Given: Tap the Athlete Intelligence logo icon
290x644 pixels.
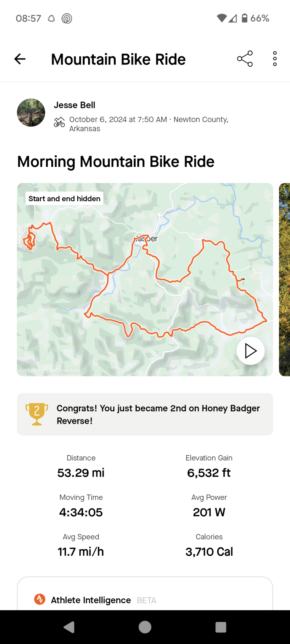Looking at the screenshot, I should point(40,599).
